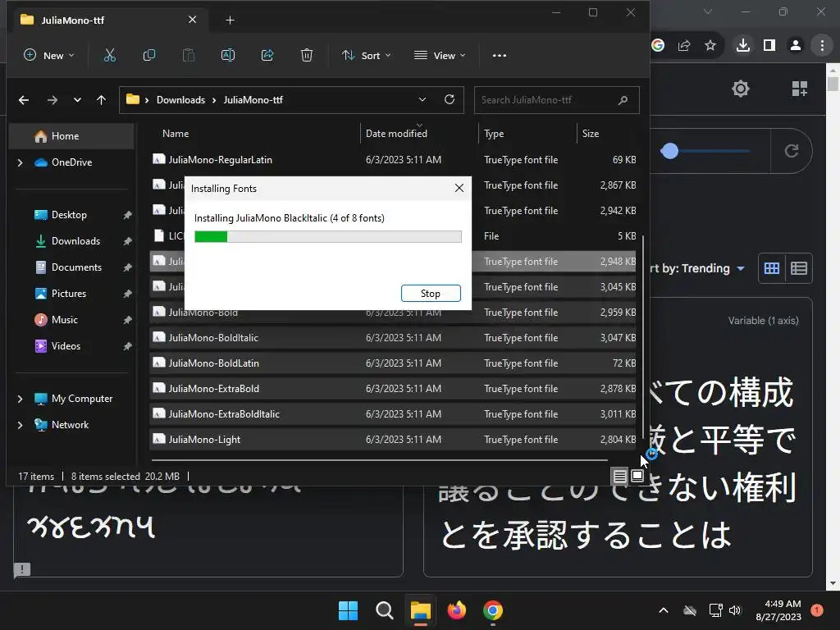840x630 pixels.
Task: Open Chrome downloads icon
Action: [x=743, y=46]
